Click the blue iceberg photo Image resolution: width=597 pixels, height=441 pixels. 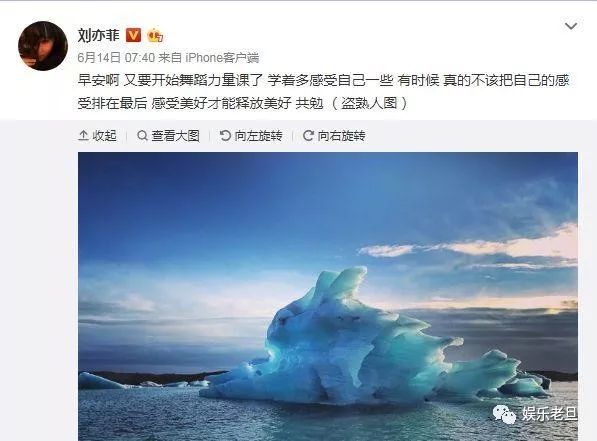(328, 296)
